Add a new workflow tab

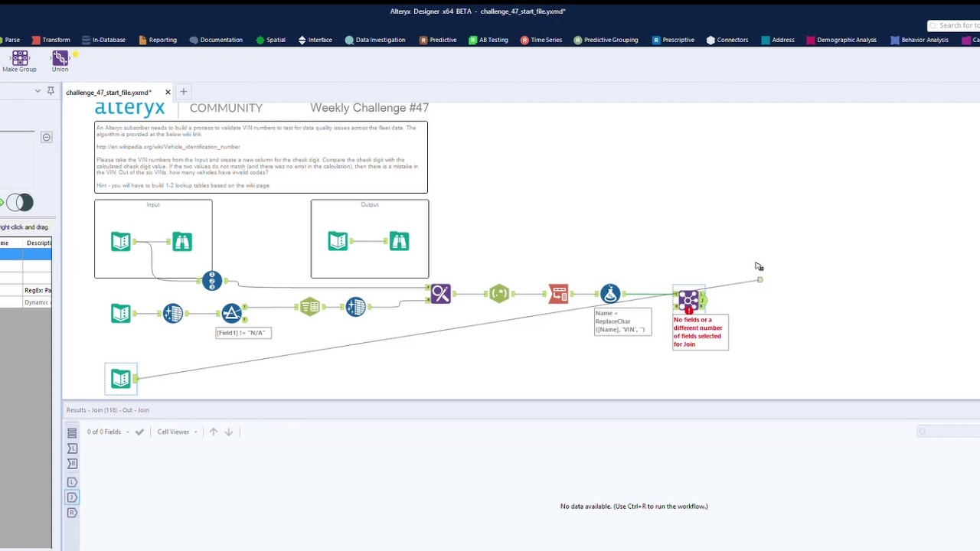point(183,92)
